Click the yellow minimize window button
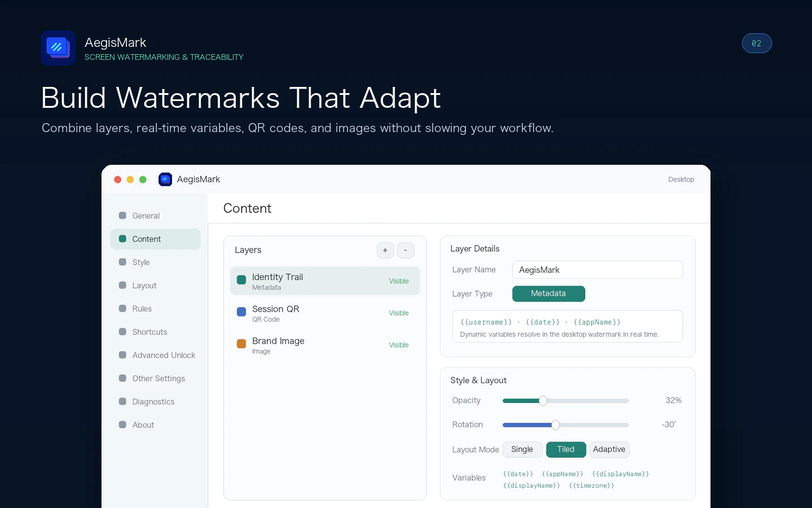 (130, 179)
